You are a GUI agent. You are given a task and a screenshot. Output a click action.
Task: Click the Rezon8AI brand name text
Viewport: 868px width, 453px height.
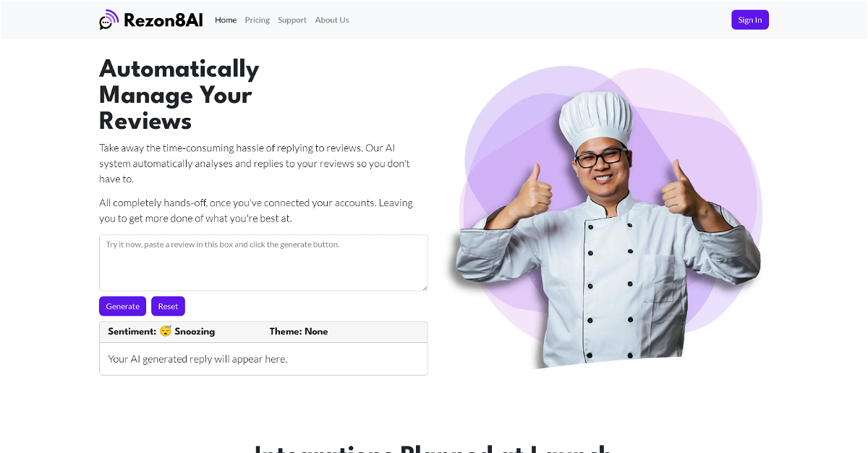[163, 20]
